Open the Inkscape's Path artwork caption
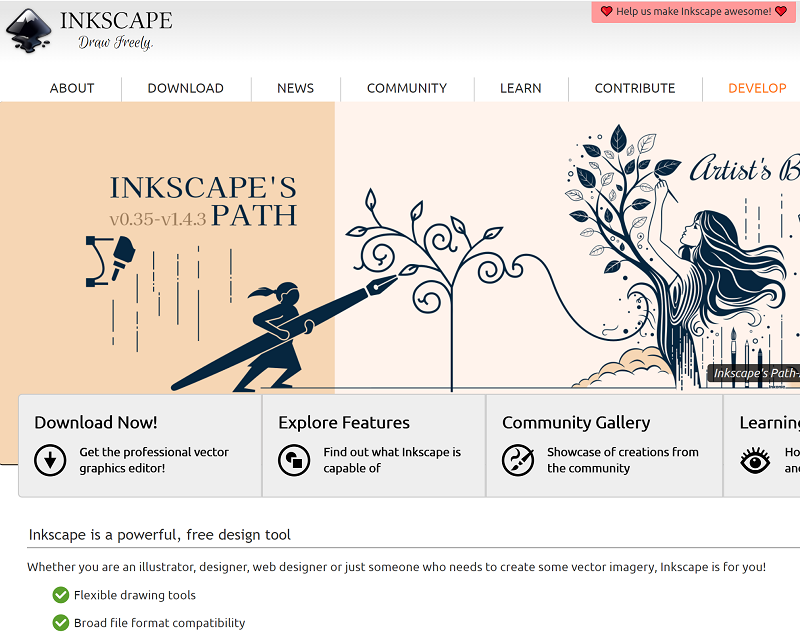Screen dimensions: 800x632 pos(755,370)
